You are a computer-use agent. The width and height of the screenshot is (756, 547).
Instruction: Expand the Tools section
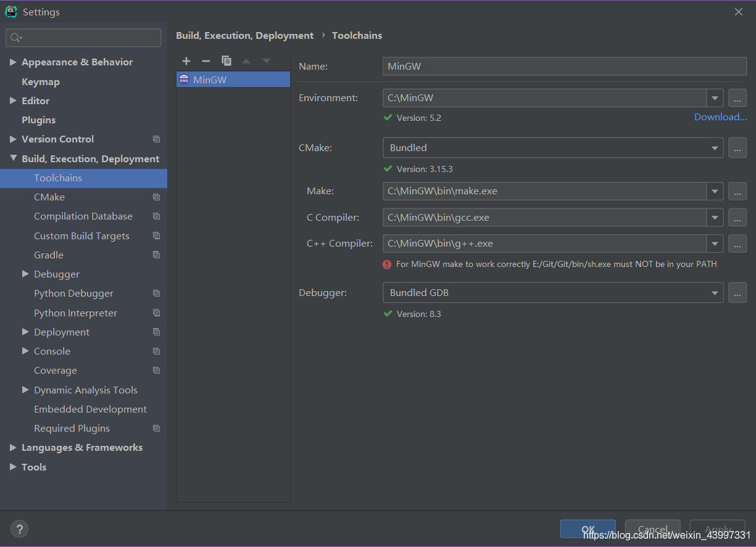13,467
